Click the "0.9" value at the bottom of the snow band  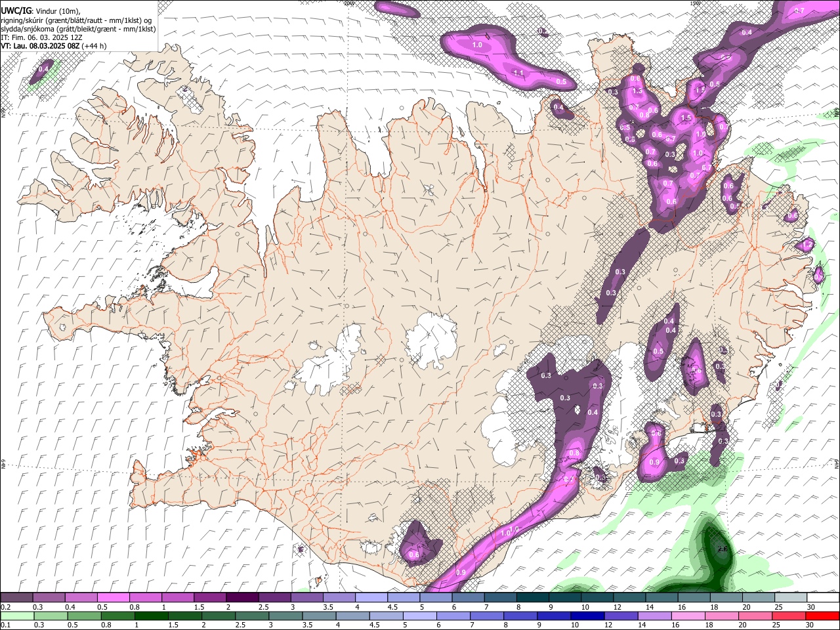(461, 572)
